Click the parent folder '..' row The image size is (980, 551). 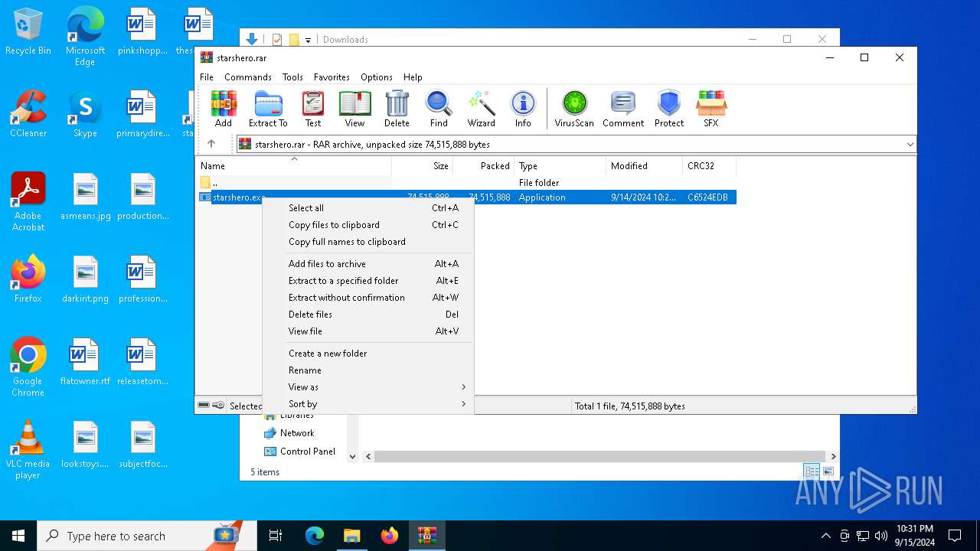point(466,183)
